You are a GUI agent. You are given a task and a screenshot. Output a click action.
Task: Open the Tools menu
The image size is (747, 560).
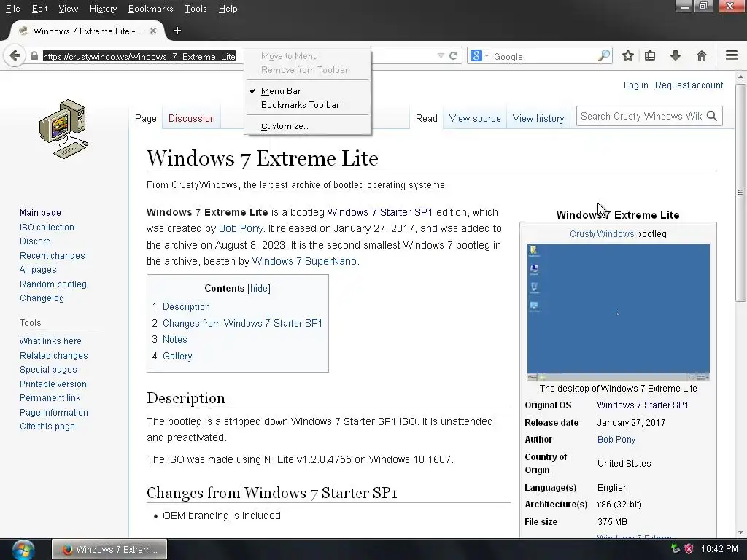(196, 9)
